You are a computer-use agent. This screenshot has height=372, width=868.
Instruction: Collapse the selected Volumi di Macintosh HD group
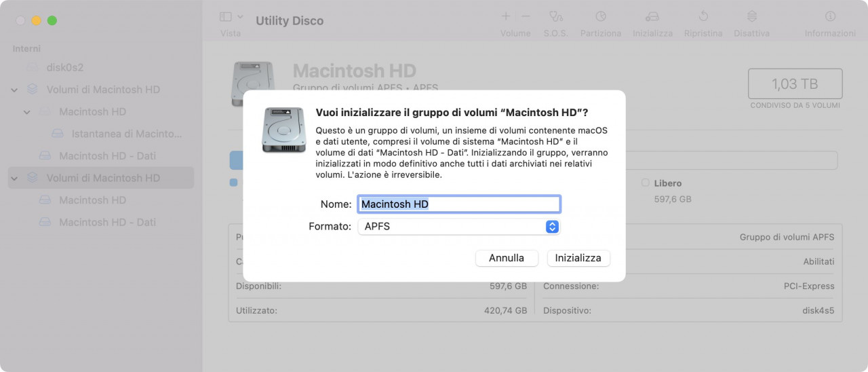[x=14, y=178]
